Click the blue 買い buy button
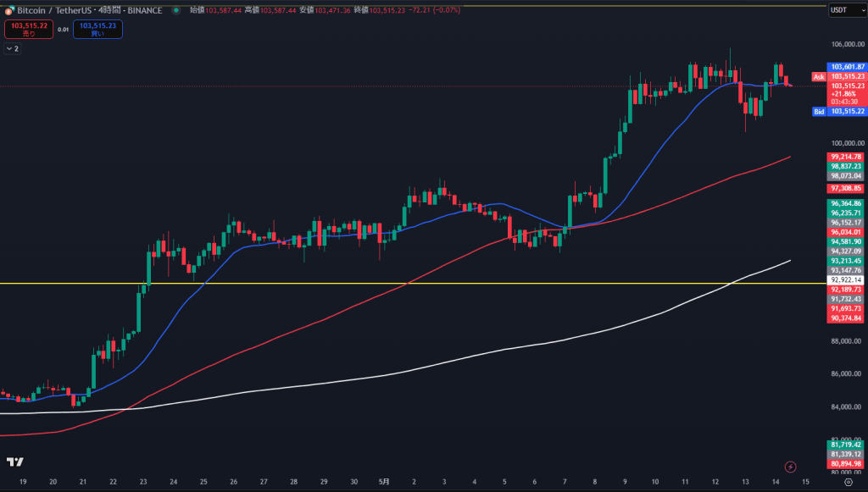868x492 pixels. coord(97,30)
